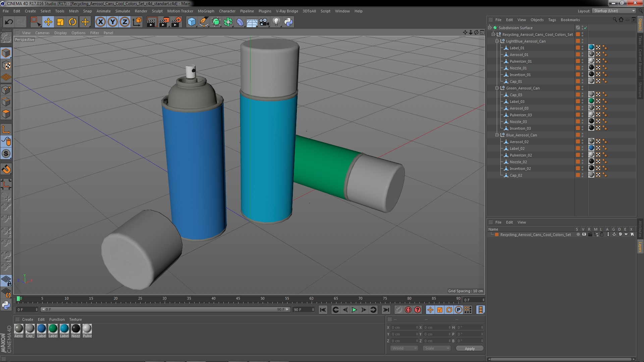This screenshot has width=644, height=362.
Task: Click the Undo arrow icon
Action: click(x=9, y=22)
